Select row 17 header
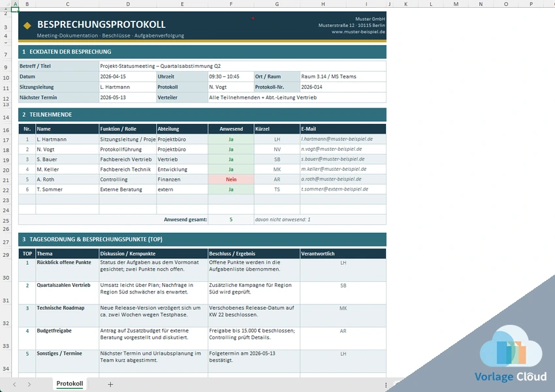 tap(6, 140)
